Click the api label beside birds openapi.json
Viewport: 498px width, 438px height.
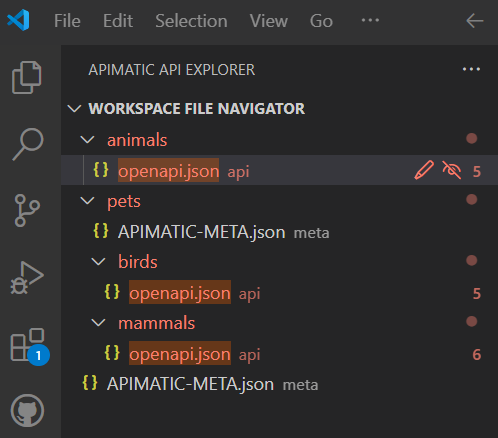pos(249,294)
